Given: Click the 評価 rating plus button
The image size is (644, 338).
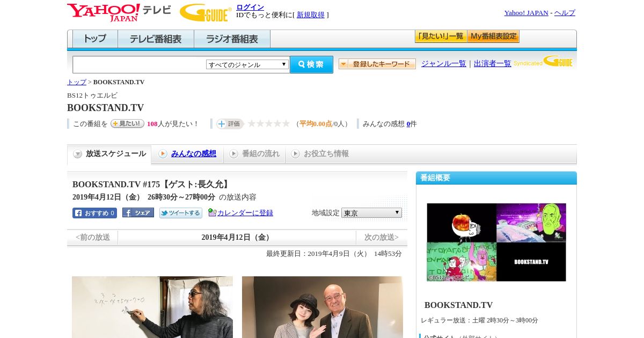Looking at the screenshot, I should (230, 124).
